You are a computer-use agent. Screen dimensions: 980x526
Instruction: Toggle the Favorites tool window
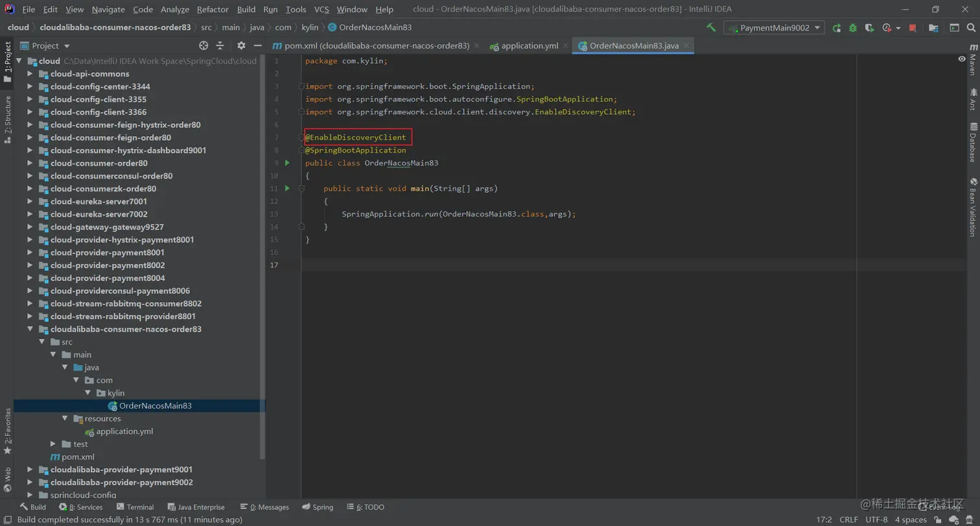[7, 431]
